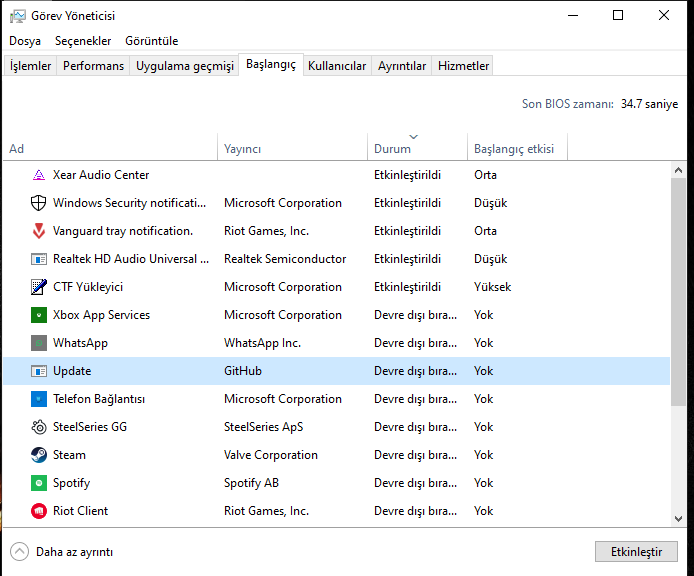Click the Spotify app icon
The image size is (694, 576).
coord(39,483)
